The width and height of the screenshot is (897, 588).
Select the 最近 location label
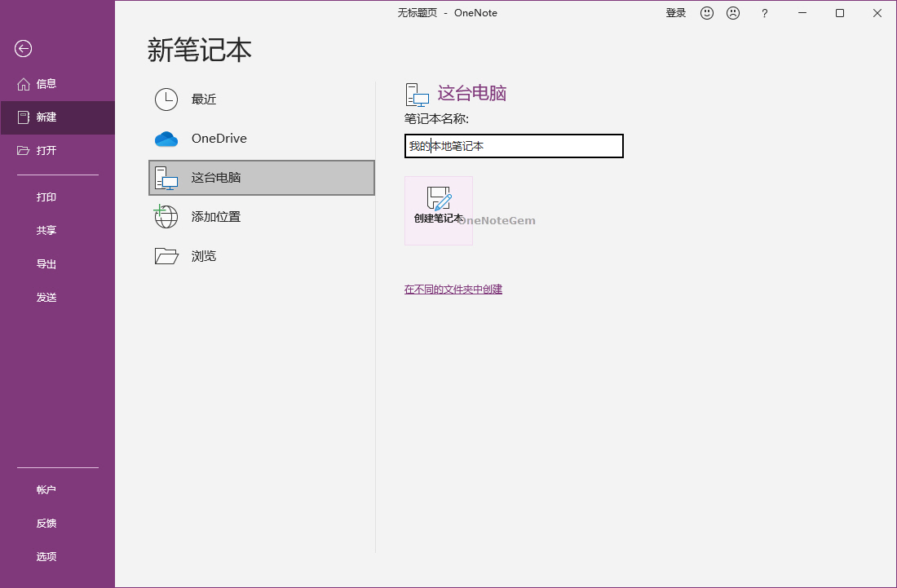tap(204, 99)
